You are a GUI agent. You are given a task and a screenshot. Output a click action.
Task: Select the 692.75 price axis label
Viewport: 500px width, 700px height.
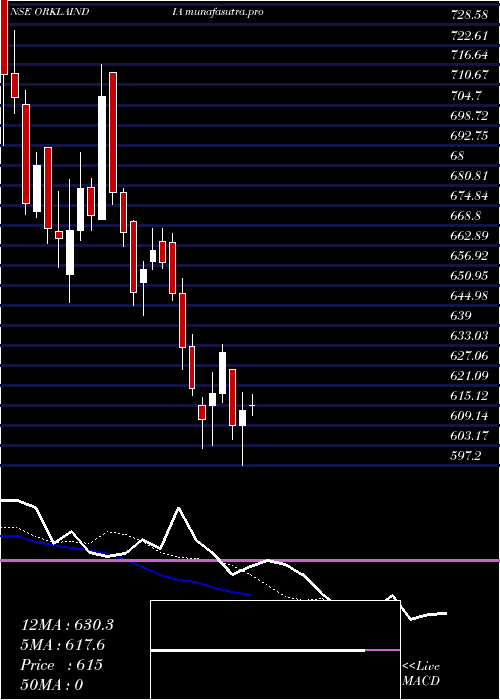470,135
